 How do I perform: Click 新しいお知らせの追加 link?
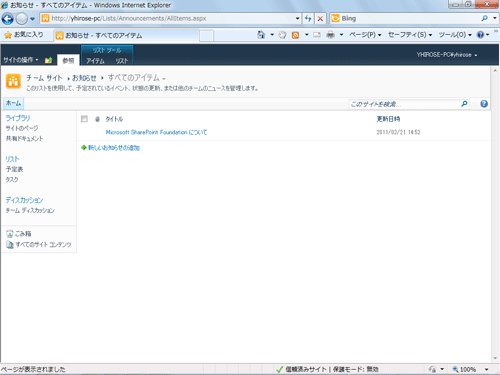point(114,148)
